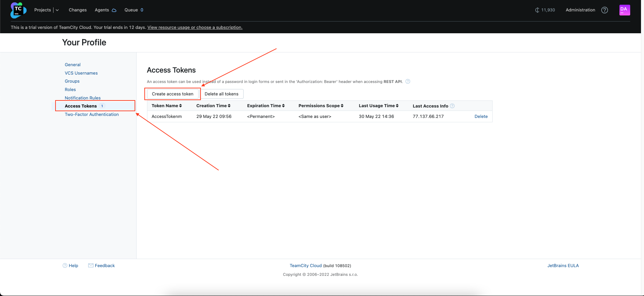Image resolution: width=644 pixels, height=296 pixels.
Task: Select General in profile sidebar
Action: point(73,65)
